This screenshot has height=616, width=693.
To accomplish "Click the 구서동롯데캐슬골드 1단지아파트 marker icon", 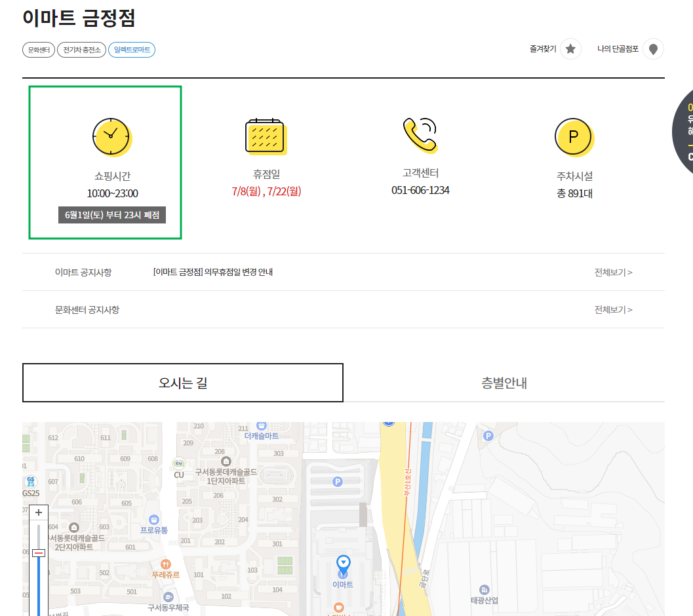I will [x=226, y=462].
